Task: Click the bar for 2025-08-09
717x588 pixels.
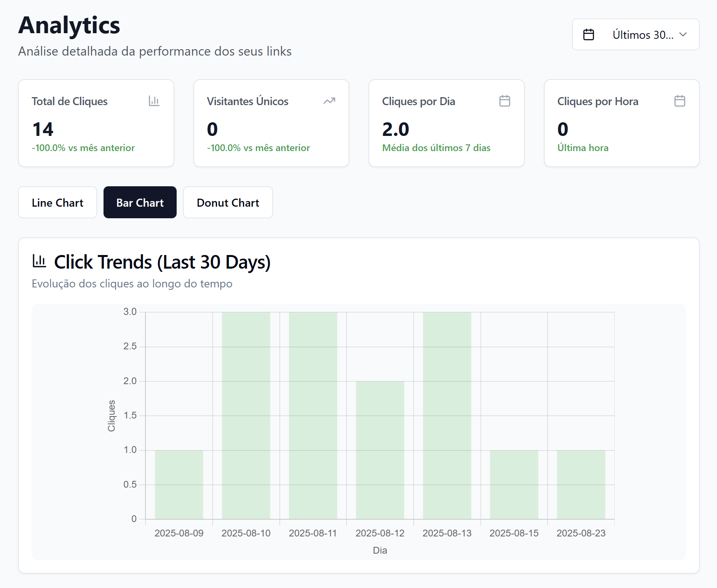Action: point(179,484)
